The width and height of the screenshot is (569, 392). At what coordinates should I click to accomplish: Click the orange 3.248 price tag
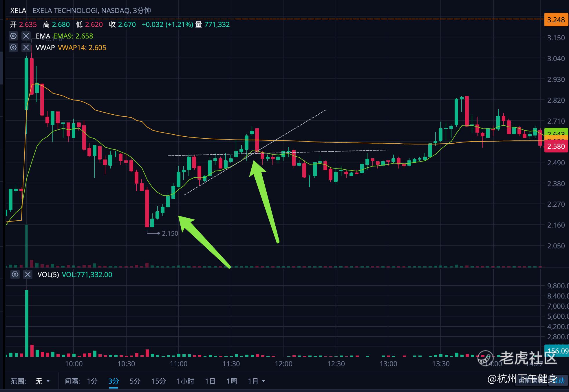[556, 20]
